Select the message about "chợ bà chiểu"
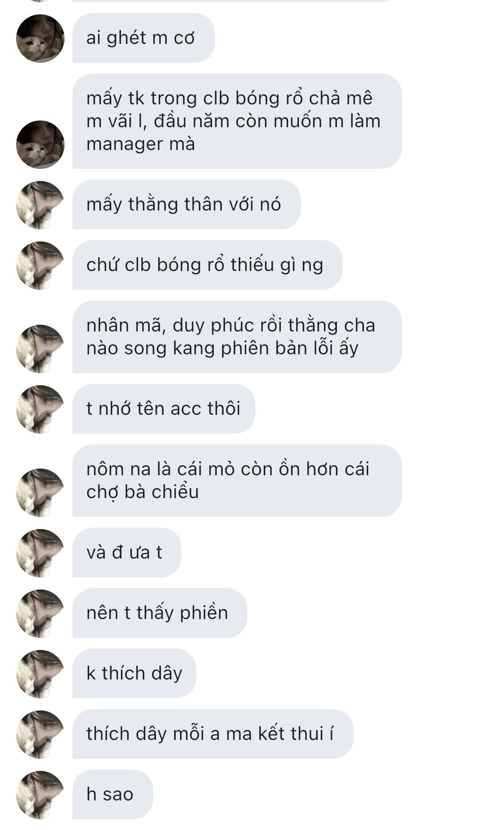Screen dimensions: 504x830 pyautogui.click(x=237, y=481)
